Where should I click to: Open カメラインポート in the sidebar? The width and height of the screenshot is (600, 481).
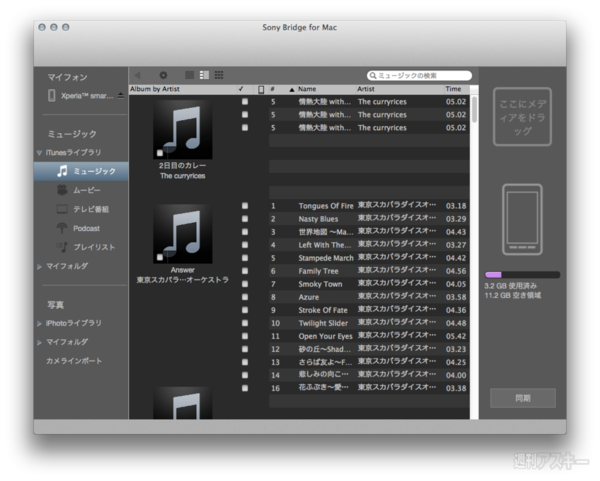pyautogui.click(x=74, y=361)
